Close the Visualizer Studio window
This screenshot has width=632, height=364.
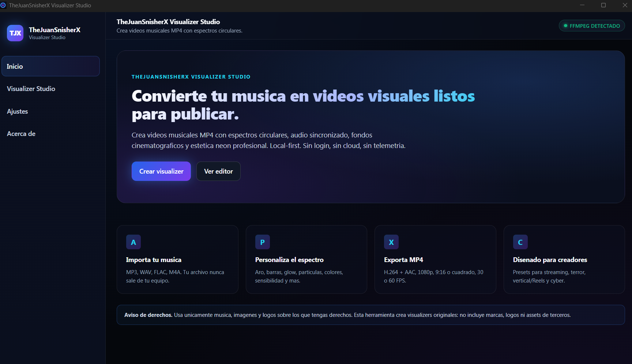(625, 5)
